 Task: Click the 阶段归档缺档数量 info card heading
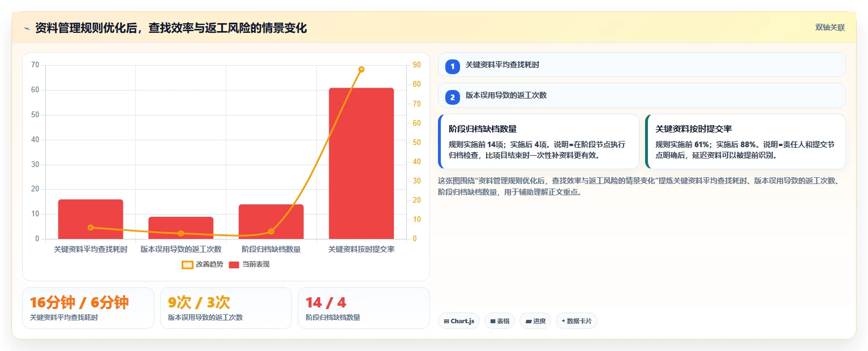click(483, 129)
